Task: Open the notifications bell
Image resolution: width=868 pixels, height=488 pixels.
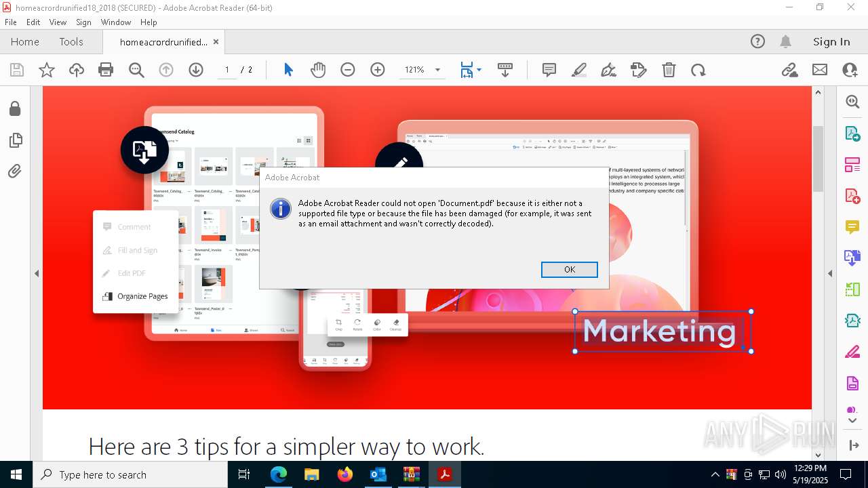Action: (786, 42)
